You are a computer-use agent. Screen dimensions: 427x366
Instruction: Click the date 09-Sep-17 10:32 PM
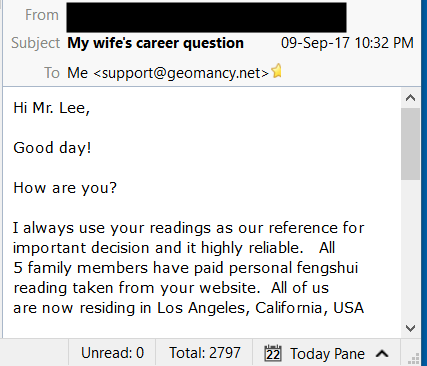point(347,43)
